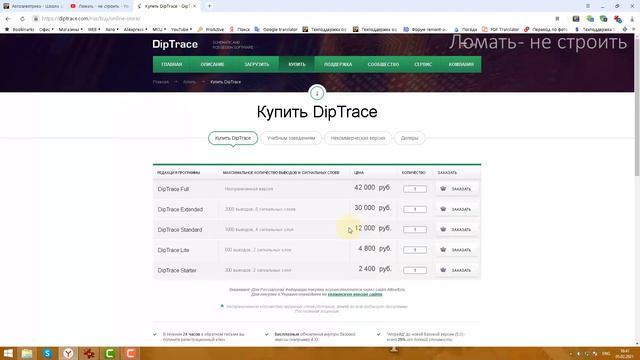Click the bookmark star in address bar

pyautogui.click(x=557, y=19)
